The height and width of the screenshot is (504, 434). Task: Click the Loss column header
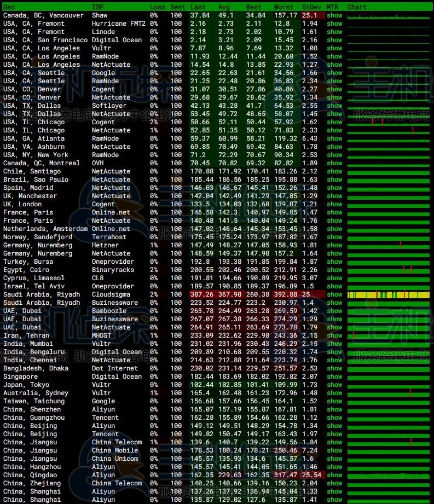tap(158, 7)
